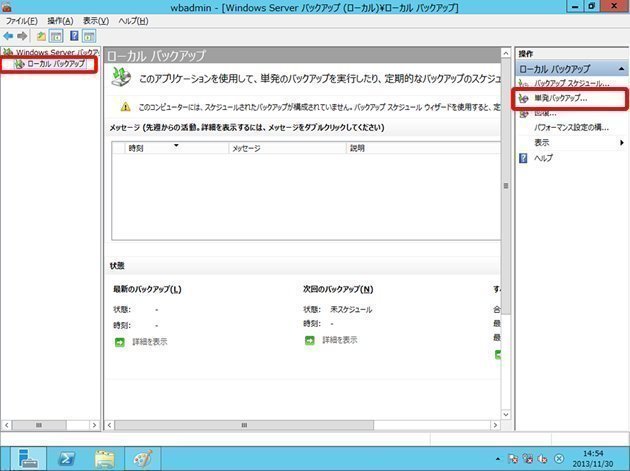Open help via the toolbar question-mark icon
630x471 pixels.
click(74, 36)
